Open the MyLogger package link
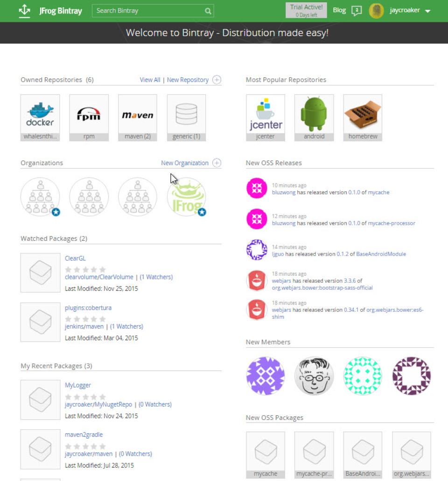This screenshot has width=448, height=481. [x=78, y=385]
